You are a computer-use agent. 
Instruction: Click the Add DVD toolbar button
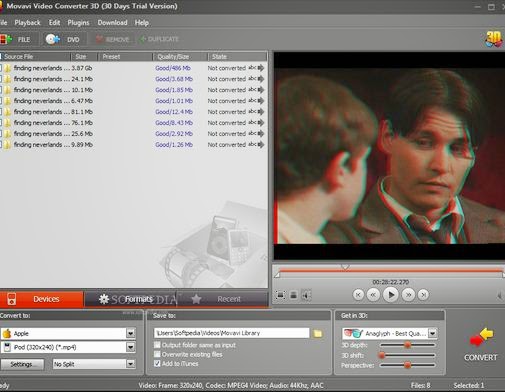63,39
